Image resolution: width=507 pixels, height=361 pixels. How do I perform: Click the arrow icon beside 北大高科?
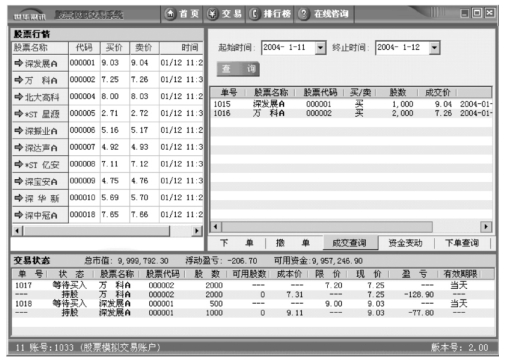(19, 97)
